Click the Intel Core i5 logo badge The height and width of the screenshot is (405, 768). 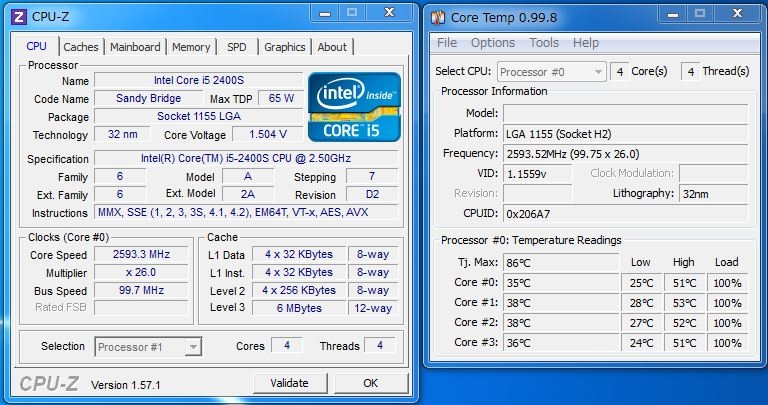(355, 107)
